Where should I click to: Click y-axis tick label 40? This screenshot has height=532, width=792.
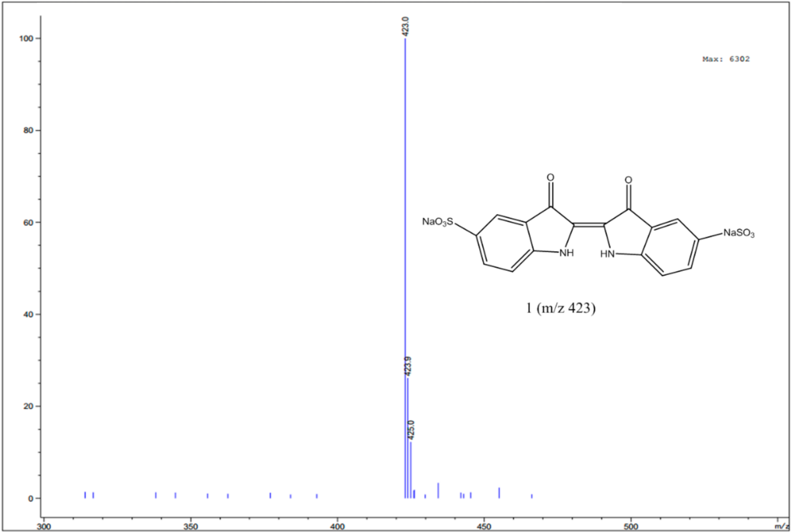point(28,314)
